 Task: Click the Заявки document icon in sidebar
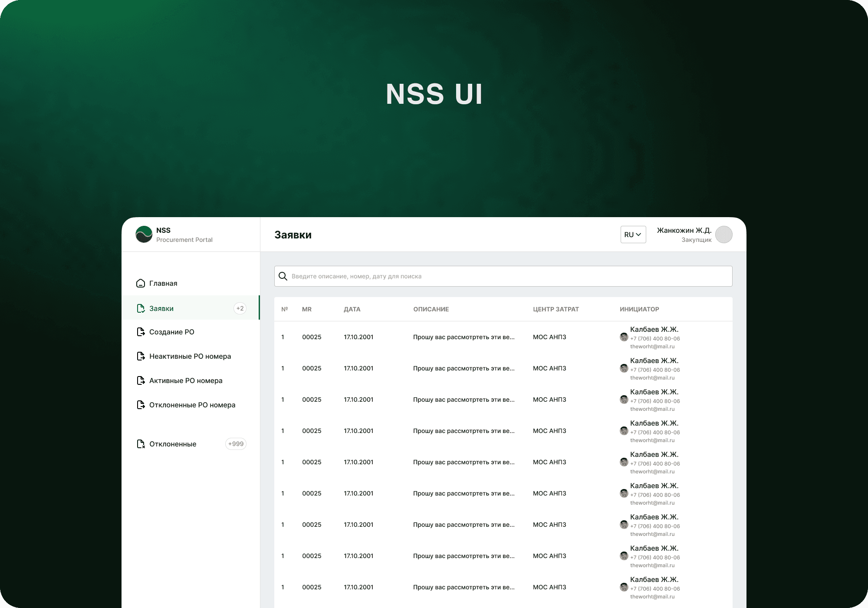140,308
